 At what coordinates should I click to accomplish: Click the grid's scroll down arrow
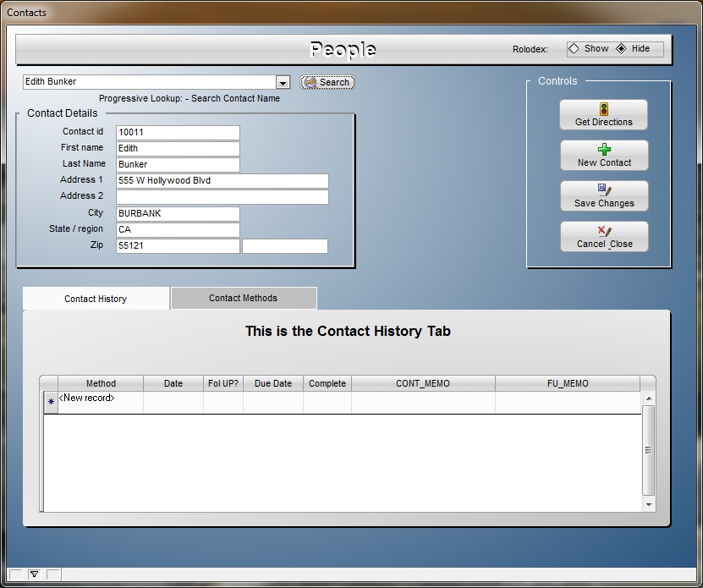(649, 505)
